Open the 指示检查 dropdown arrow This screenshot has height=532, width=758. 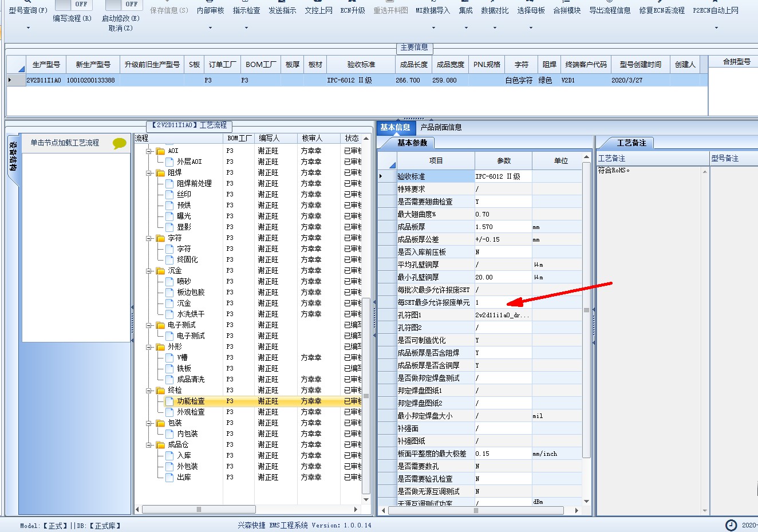[246, 27]
